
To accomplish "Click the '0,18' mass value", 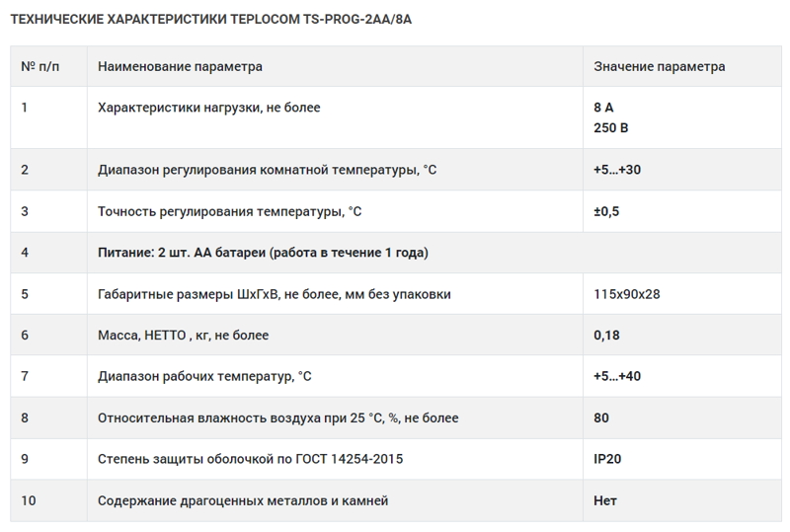I will coord(606,336).
